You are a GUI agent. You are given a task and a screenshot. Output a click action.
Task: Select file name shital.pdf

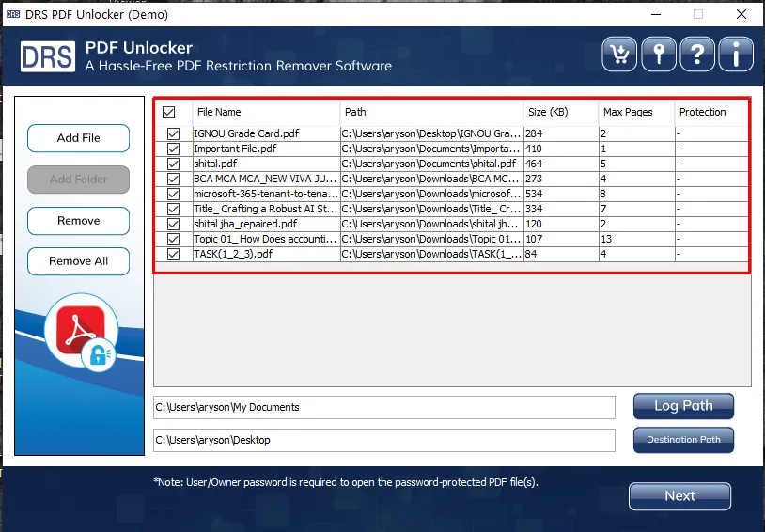(x=215, y=164)
